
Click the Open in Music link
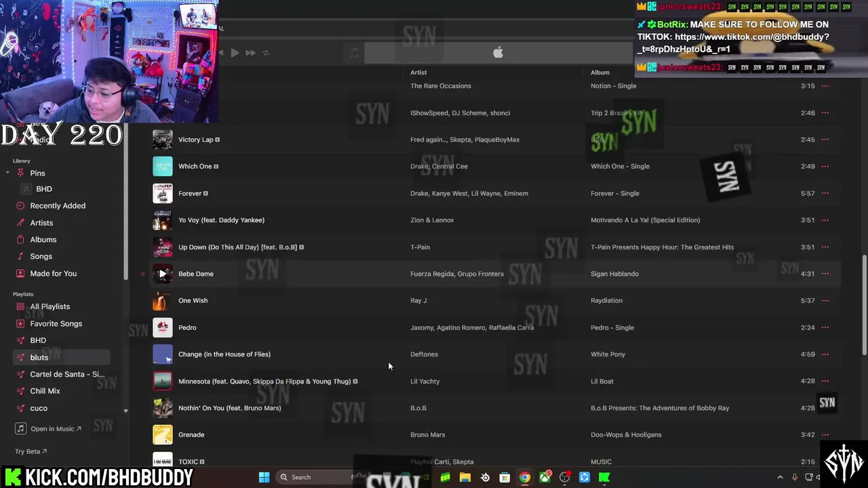tap(56, 428)
